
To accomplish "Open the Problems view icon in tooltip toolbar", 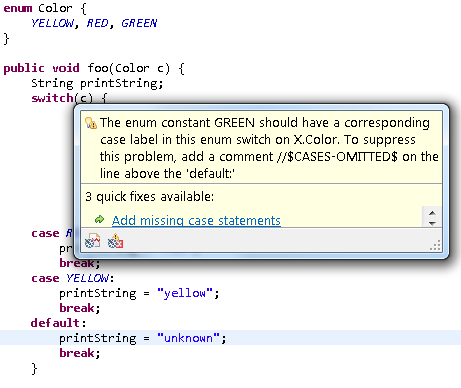I will [92, 241].
